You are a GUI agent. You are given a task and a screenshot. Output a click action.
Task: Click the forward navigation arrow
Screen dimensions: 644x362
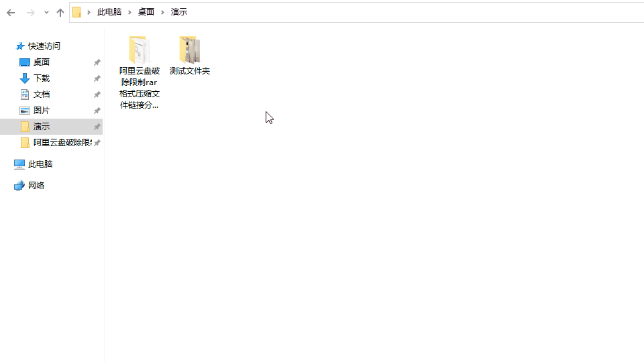tap(30, 13)
